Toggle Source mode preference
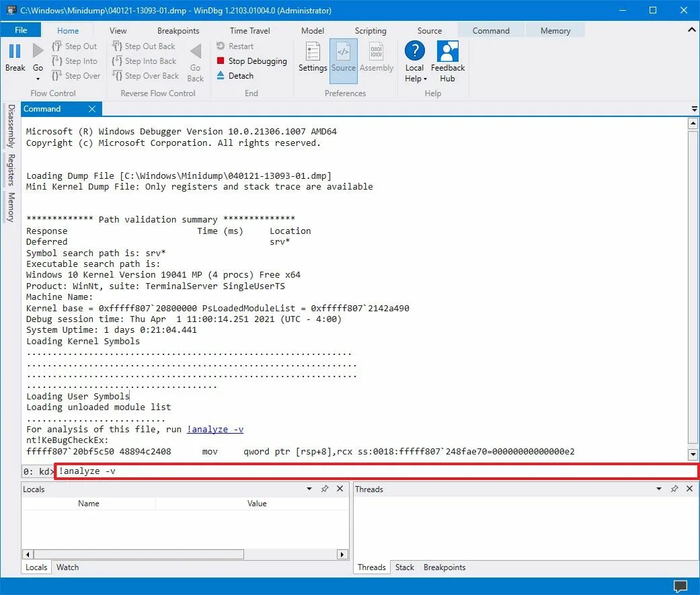The width and height of the screenshot is (700, 595). [344, 61]
